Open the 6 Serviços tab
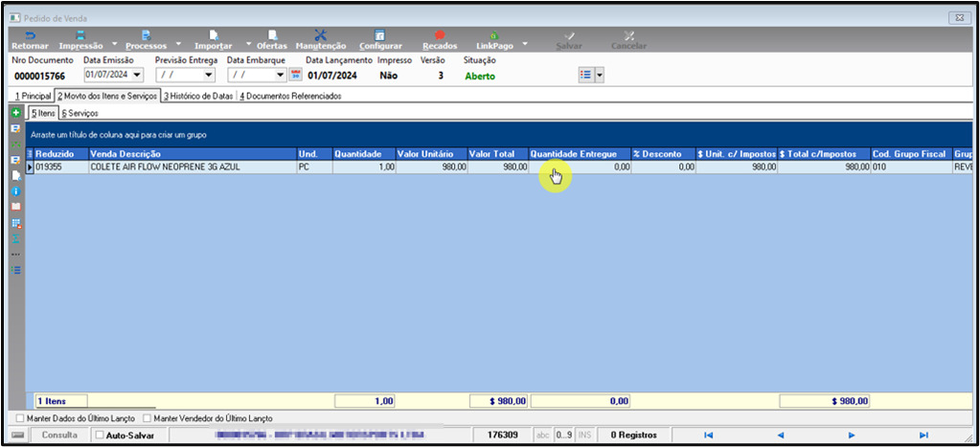 click(80, 114)
